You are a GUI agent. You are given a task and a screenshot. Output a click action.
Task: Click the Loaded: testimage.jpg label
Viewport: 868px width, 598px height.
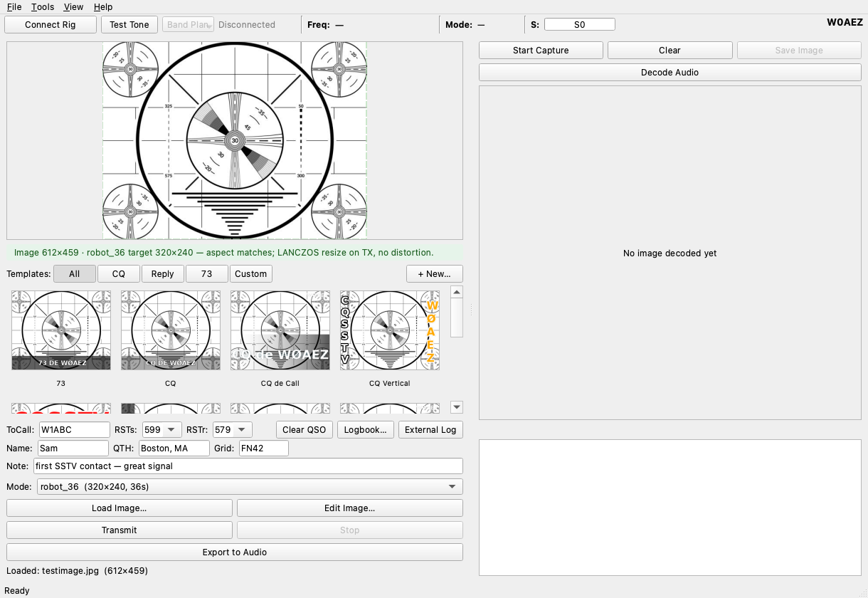pos(77,571)
